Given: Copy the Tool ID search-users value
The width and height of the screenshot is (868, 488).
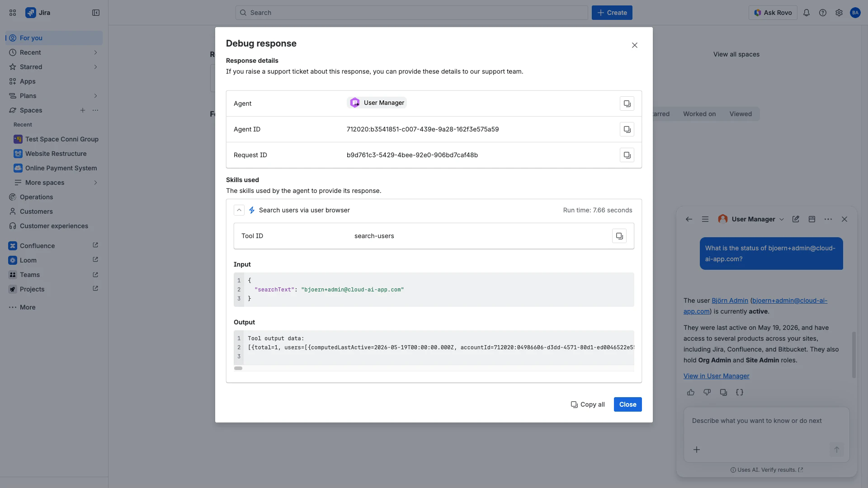Looking at the screenshot, I should tap(619, 236).
